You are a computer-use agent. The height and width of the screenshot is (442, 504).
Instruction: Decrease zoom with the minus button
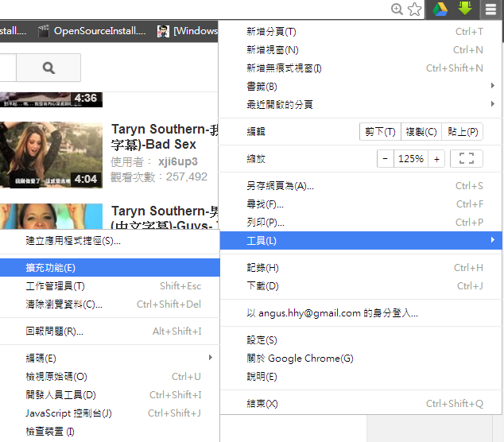pyautogui.click(x=386, y=158)
